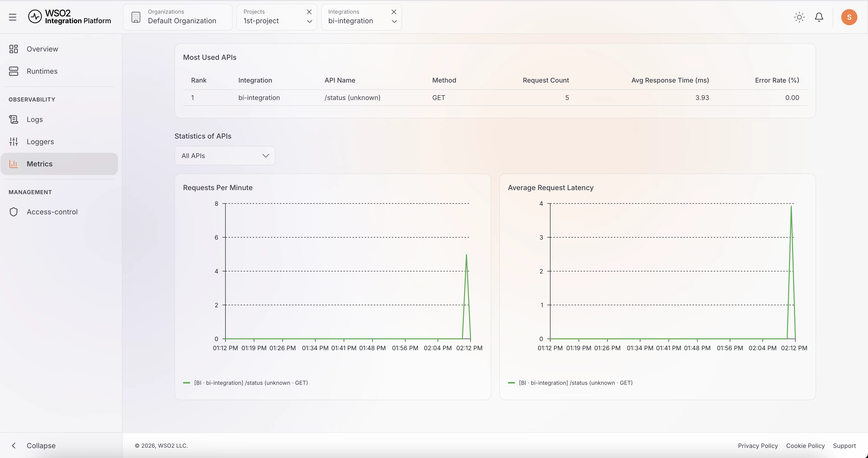Click the Overview sidebar icon

[13, 49]
